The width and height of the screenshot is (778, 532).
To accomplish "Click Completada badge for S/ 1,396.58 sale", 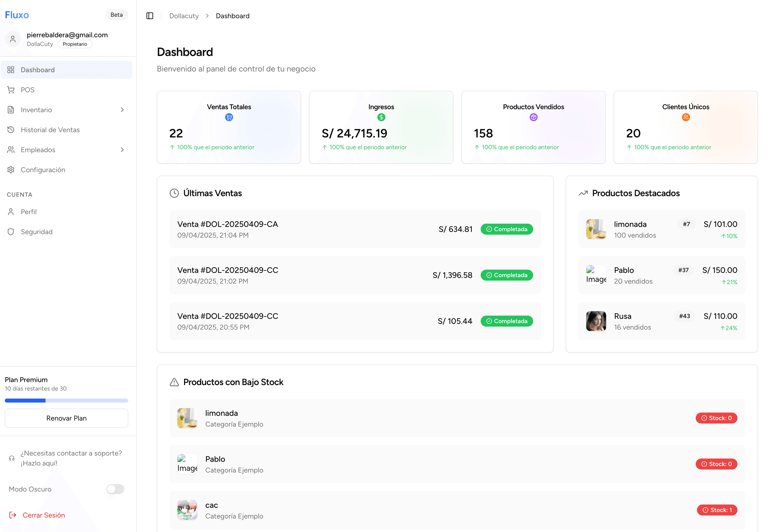I will (507, 275).
